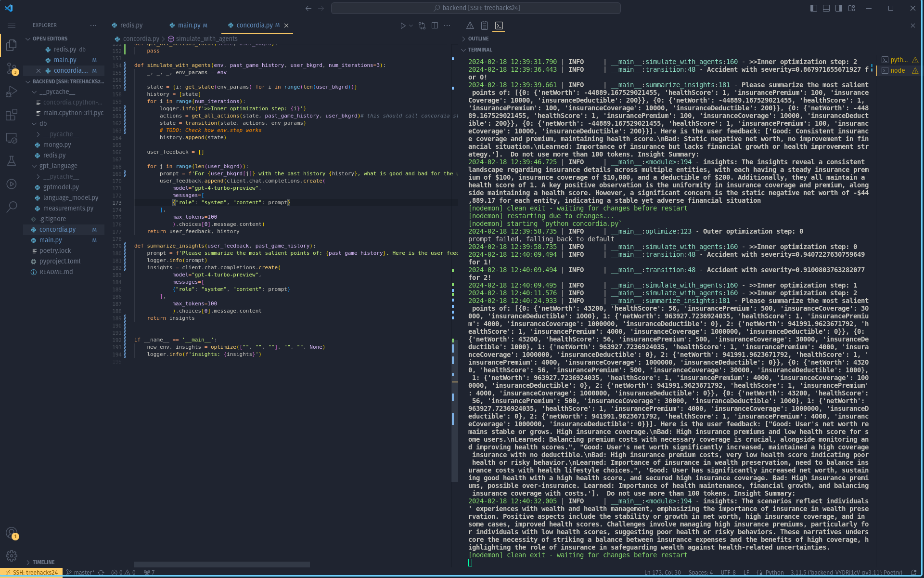The image size is (924, 578).
Task: Open Source Control view in activity bar
Action: point(12,68)
